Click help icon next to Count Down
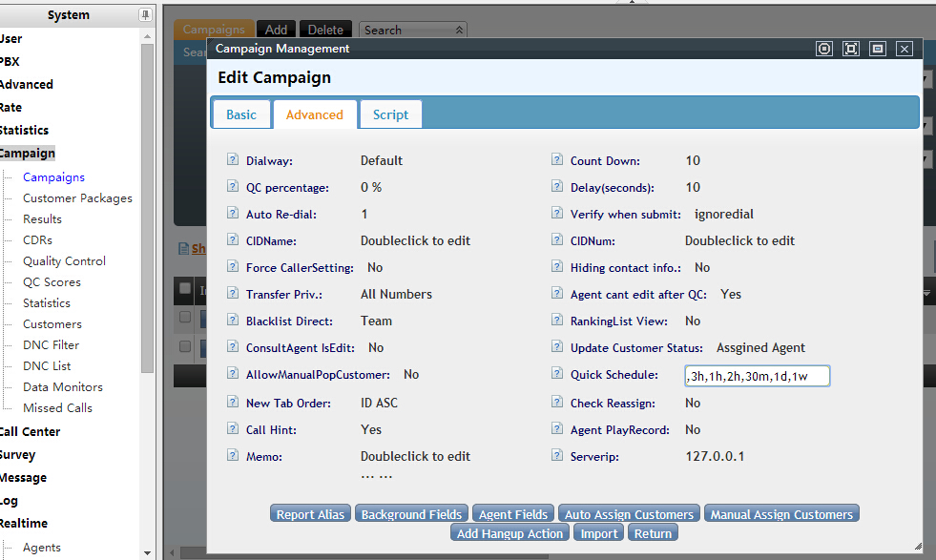 click(557, 160)
